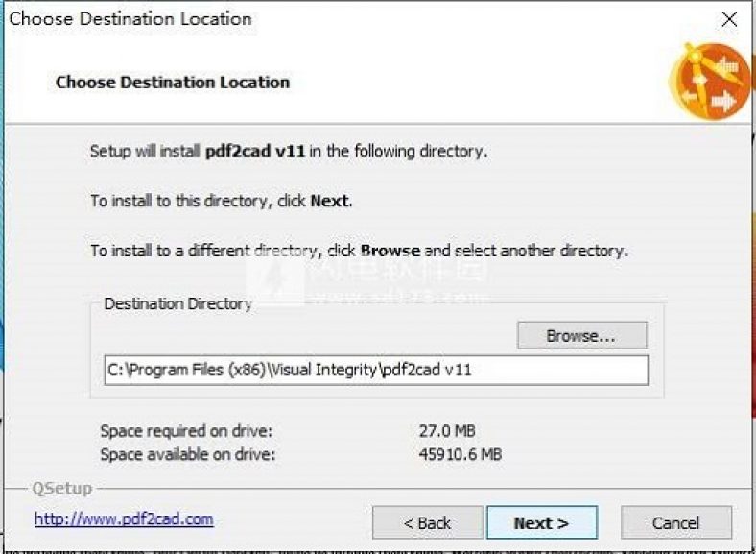Click the window title bar text
756x554 pixels.
pos(130,19)
